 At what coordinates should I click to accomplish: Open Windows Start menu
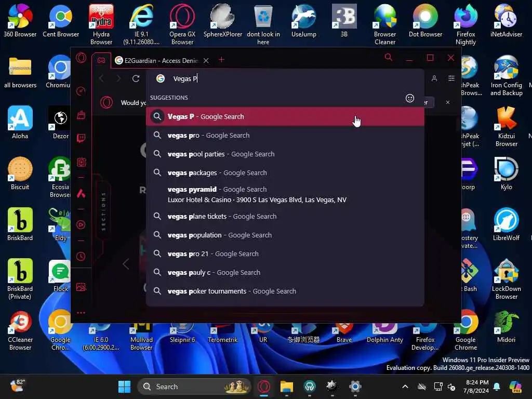124,387
